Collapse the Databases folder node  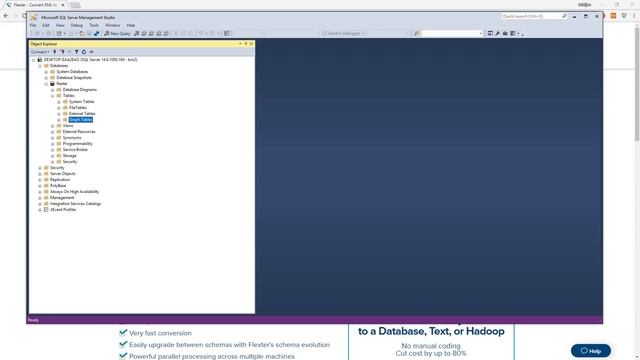[40, 66]
